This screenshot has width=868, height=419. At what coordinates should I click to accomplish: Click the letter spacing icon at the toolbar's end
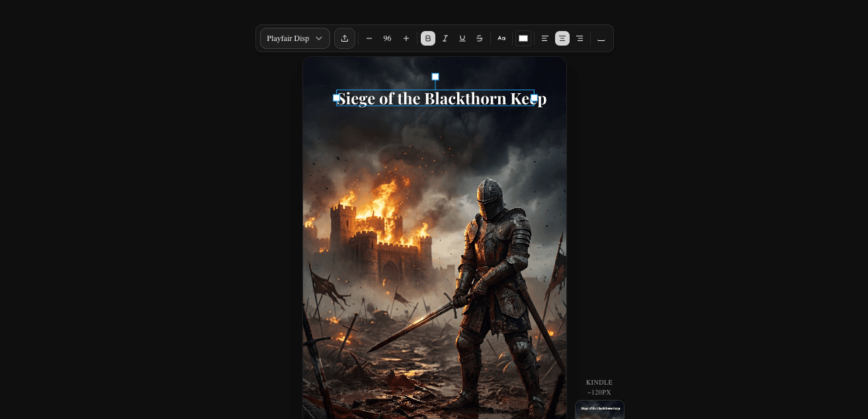(601, 38)
